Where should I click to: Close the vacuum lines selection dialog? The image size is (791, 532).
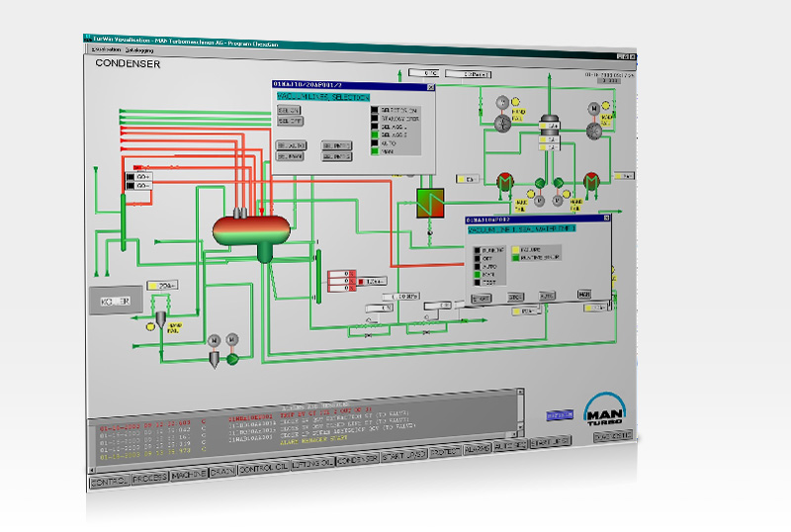tap(431, 87)
